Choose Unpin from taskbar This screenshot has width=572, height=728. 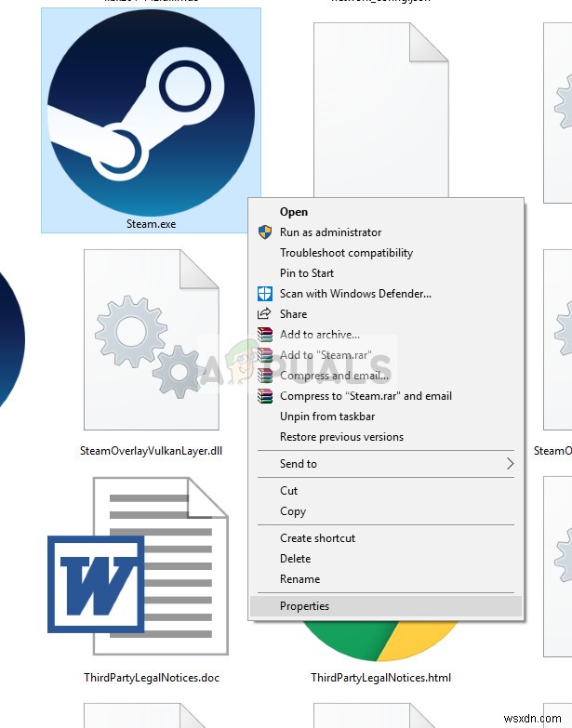(x=386, y=417)
